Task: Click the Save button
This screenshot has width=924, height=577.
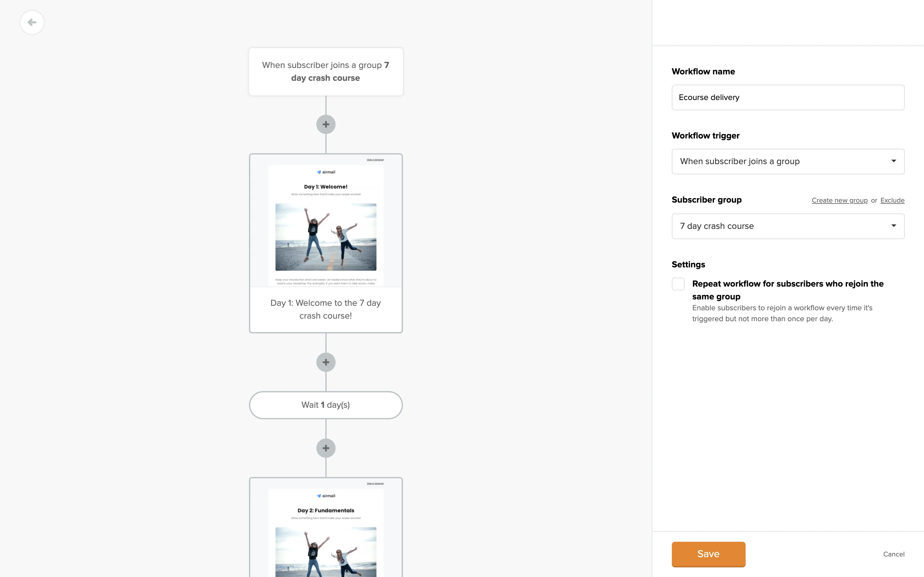Action: click(708, 554)
